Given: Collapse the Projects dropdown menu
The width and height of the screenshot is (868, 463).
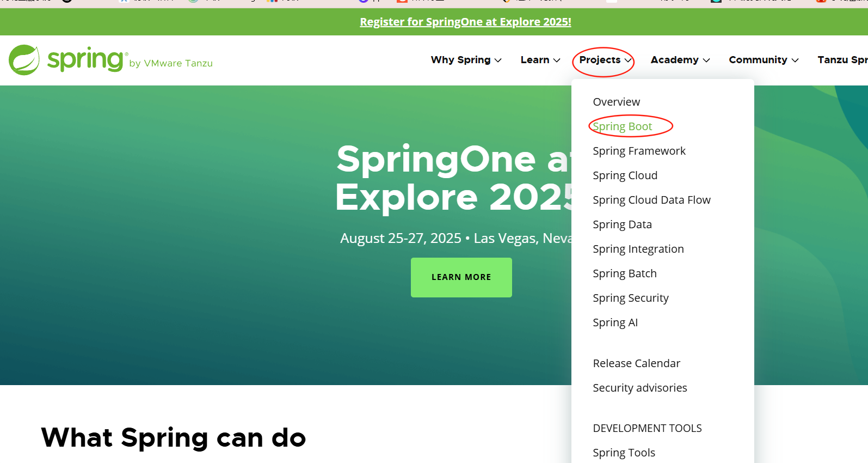Looking at the screenshot, I should [605, 60].
